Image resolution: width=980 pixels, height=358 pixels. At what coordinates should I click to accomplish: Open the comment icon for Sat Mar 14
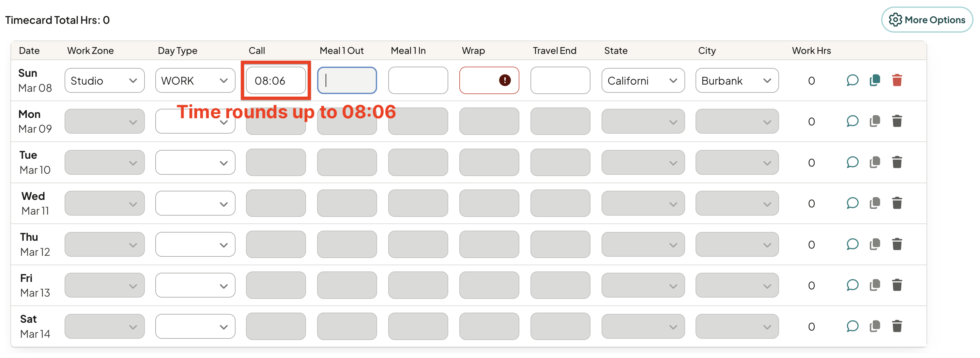pos(852,326)
